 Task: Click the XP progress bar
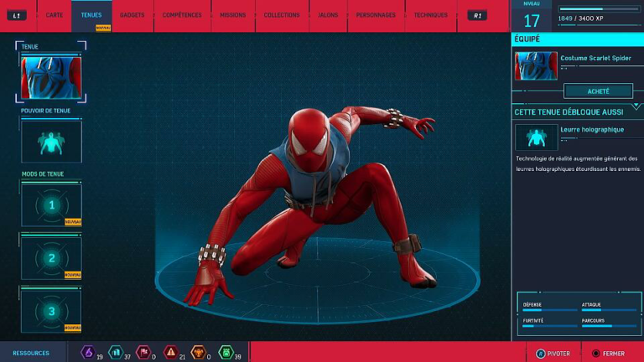pos(599,8)
